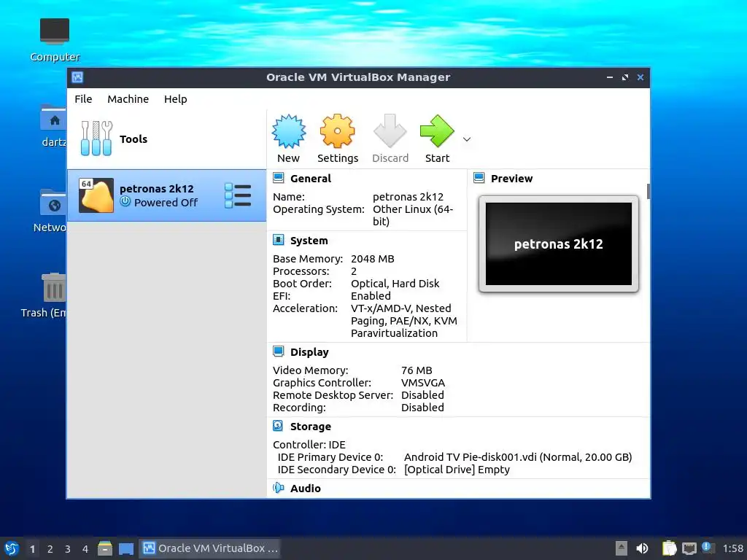Click the Discard arrow icon
Viewport: 747px width, 560px height.
(390, 131)
